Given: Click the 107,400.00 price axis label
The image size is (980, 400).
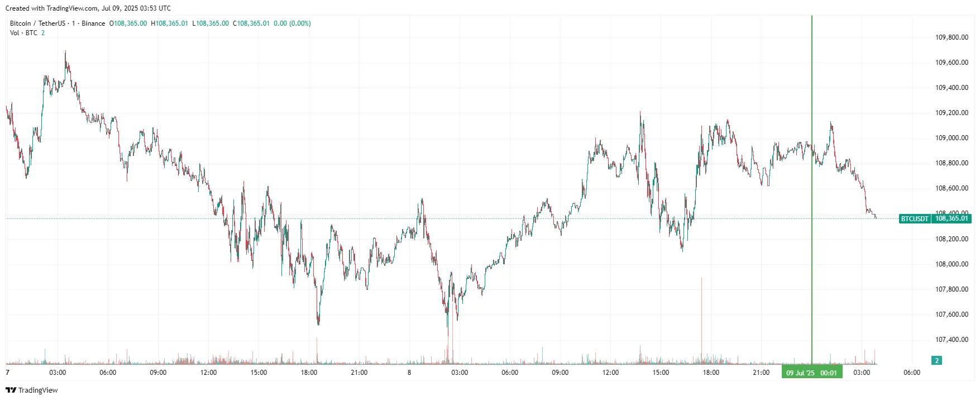Looking at the screenshot, I should (x=952, y=340).
